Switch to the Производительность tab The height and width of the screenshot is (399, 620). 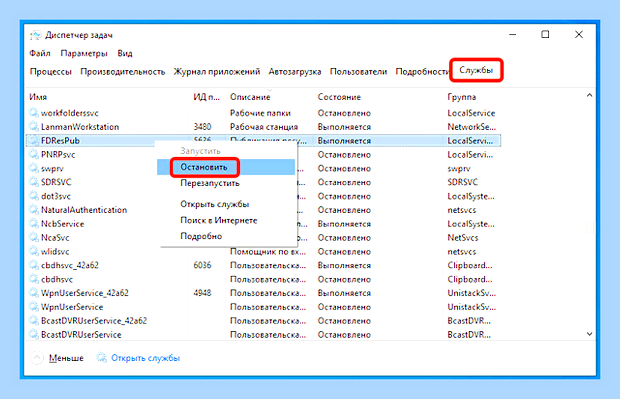(x=123, y=72)
